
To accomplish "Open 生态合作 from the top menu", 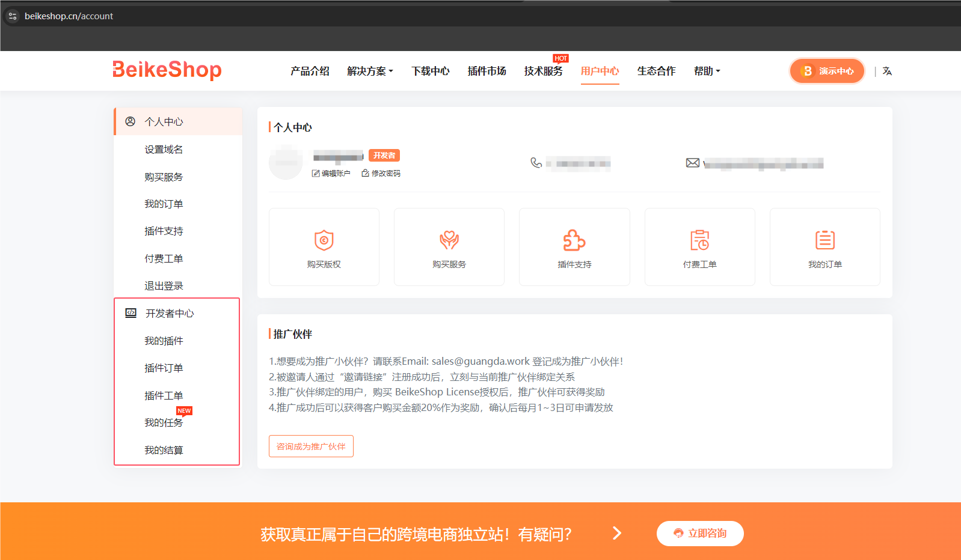I will coord(657,71).
